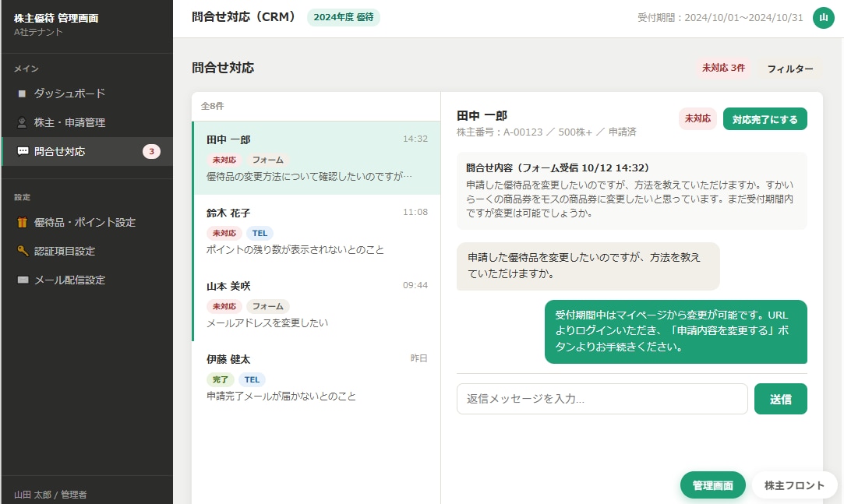Switch to 株主フロント view
Image resolution: width=844 pixels, height=504 pixels.
coord(794,486)
